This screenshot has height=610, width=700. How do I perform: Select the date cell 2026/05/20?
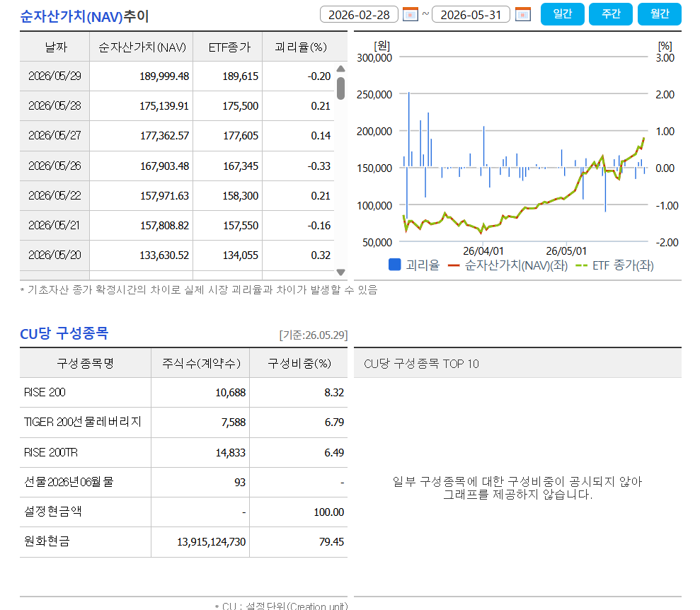point(55,255)
